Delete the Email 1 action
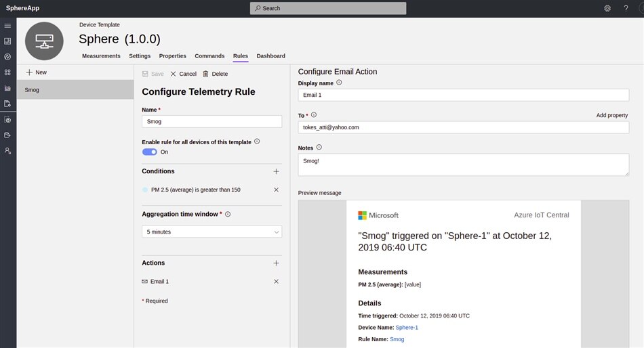Viewport: 644px width, 348px height. [x=276, y=282]
